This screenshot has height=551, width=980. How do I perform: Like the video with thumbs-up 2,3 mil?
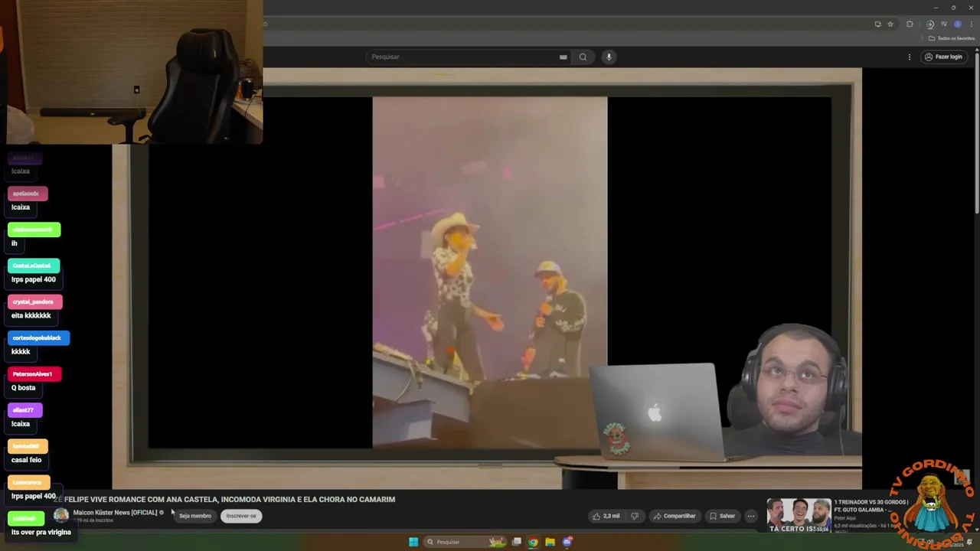(606, 516)
